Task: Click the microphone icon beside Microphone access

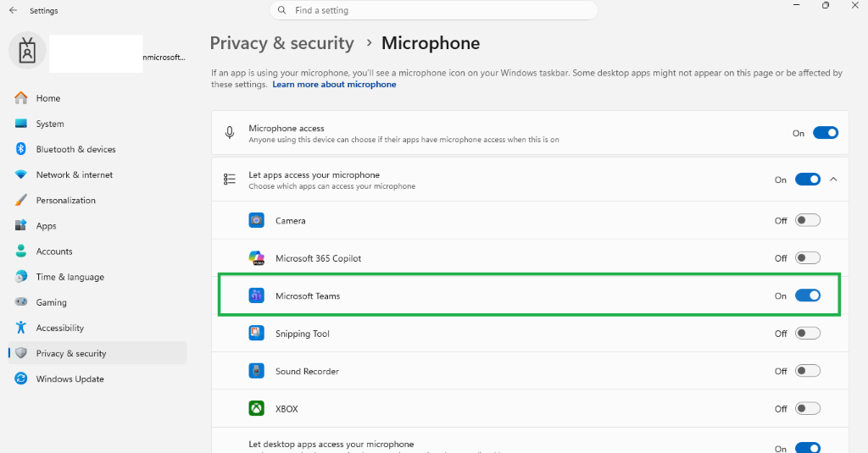Action: (230, 133)
